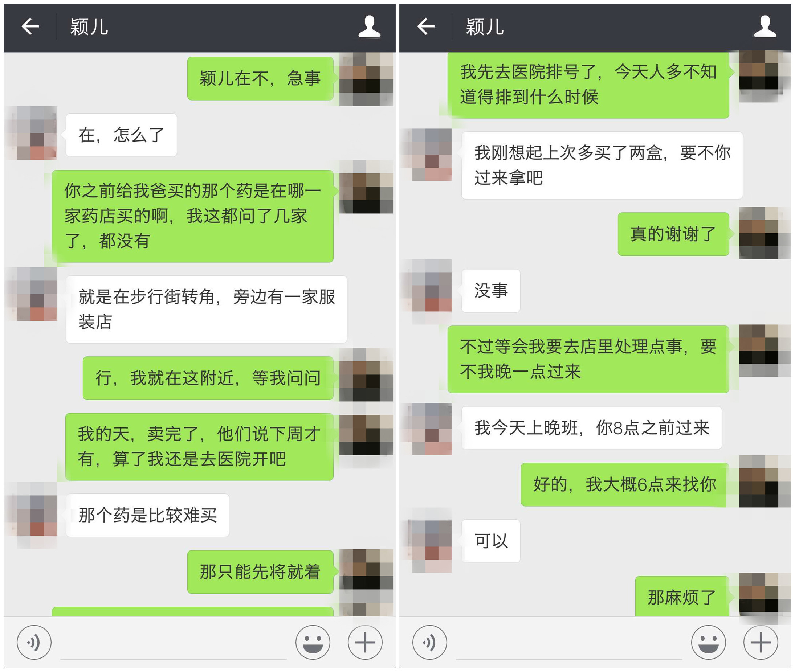Tap the message "我今天上晚班，你8点之前过来"
Viewport: 795px width, 672px height.
point(591,428)
